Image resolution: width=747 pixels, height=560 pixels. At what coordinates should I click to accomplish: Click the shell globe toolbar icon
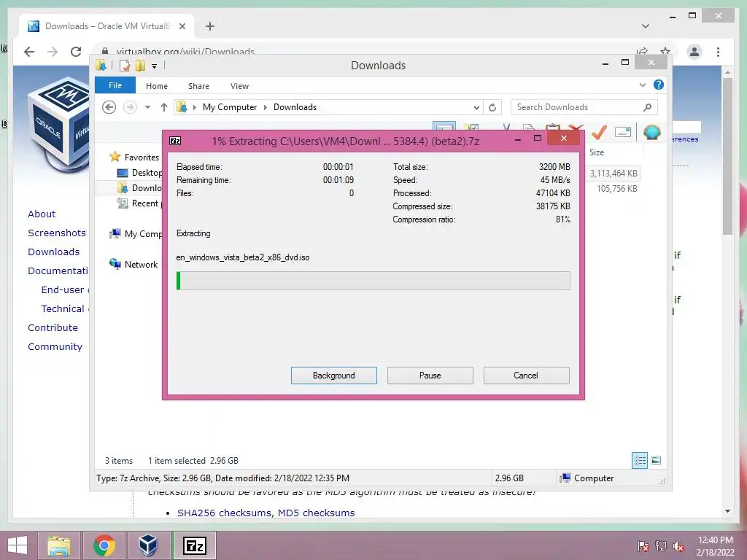tap(651, 132)
